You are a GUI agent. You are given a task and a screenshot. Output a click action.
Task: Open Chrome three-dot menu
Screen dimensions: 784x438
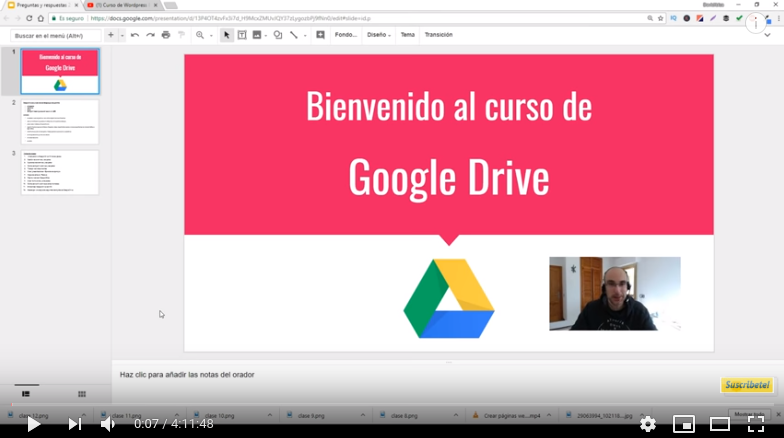(778, 18)
